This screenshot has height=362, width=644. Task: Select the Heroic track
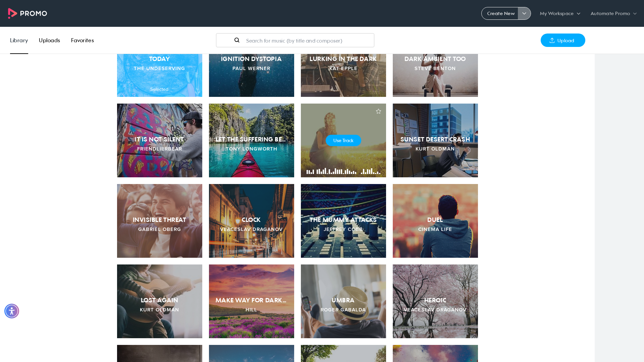pyautogui.click(x=435, y=301)
